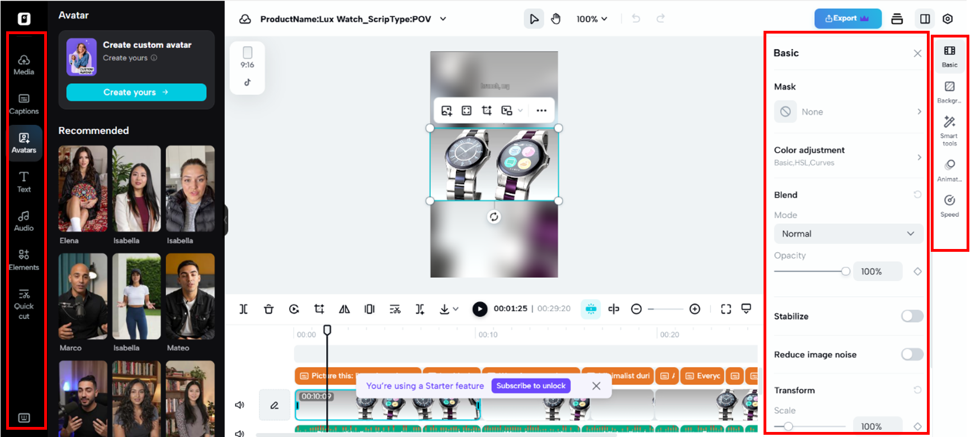Click the crop icon in the floating toolbar

tap(487, 110)
